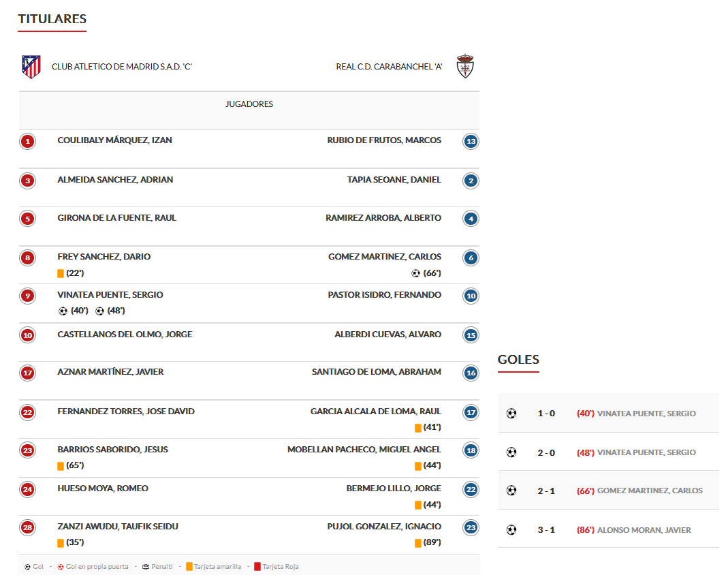Image resolution: width=728 pixels, height=575 pixels.
Task: Click blue jersey number 23 badge
Action: 471,527
